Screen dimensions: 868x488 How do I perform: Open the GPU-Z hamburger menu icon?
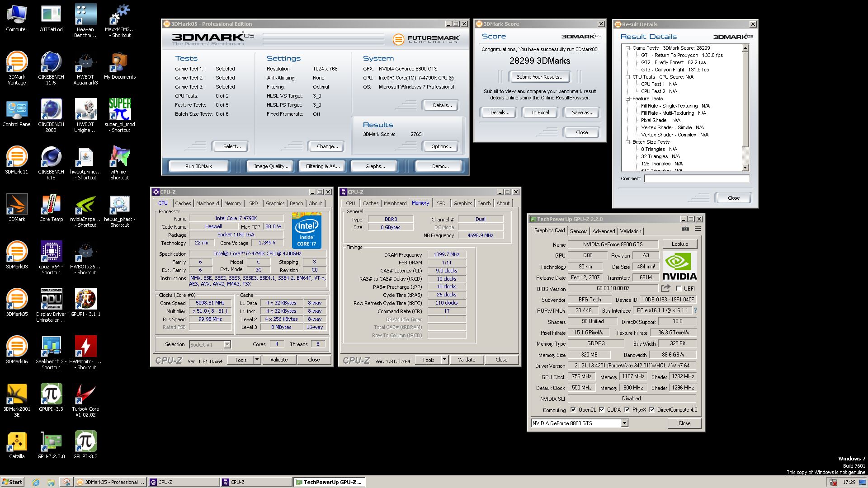tap(698, 229)
